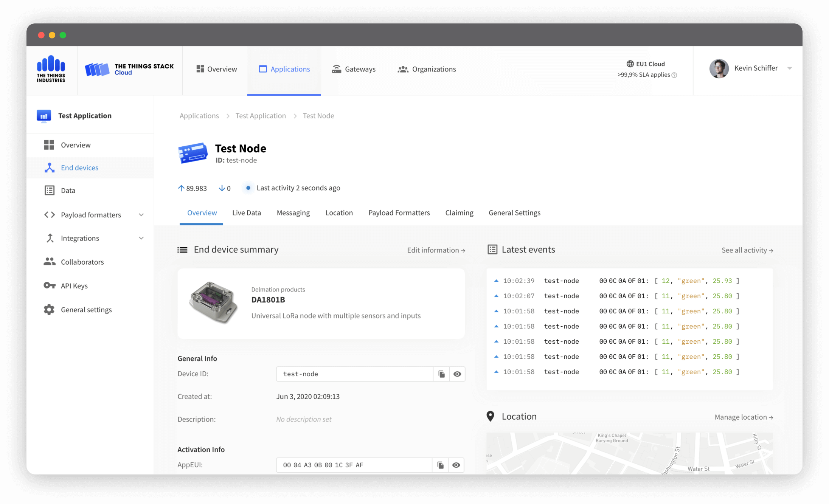Image resolution: width=829 pixels, height=504 pixels.
Task: Toggle Device ID visibility eye icon
Action: (x=457, y=374)
